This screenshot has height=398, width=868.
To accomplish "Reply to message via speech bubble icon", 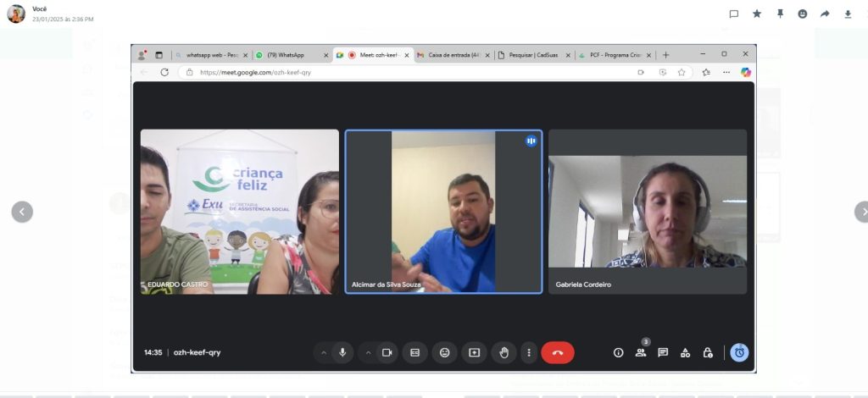I will (734, 14).
